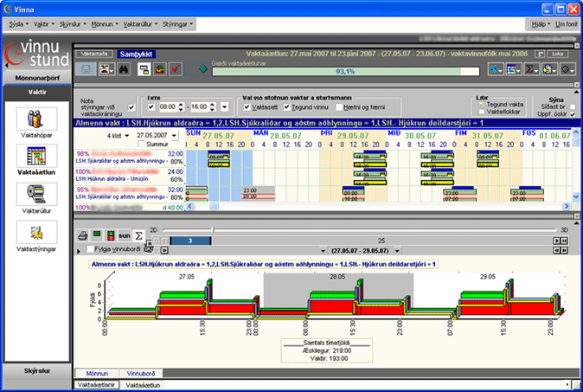Toggle the Síðast br. checkbox
Image resolution: width=583 pixels, height=392 pixels.
573,107
